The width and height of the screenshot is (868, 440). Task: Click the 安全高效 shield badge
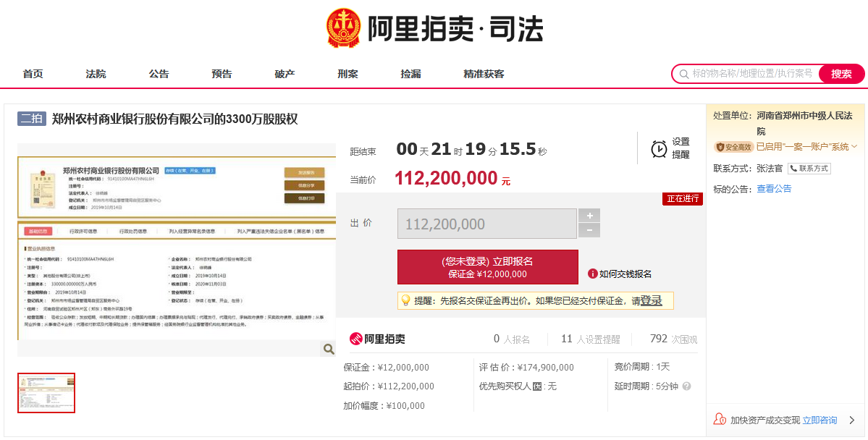733,147
